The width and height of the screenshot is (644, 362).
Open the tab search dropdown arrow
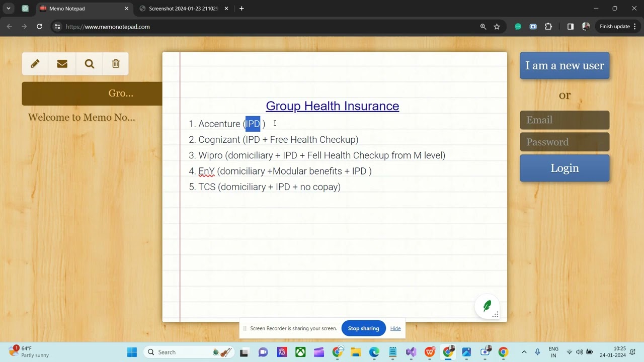point(9,9)
